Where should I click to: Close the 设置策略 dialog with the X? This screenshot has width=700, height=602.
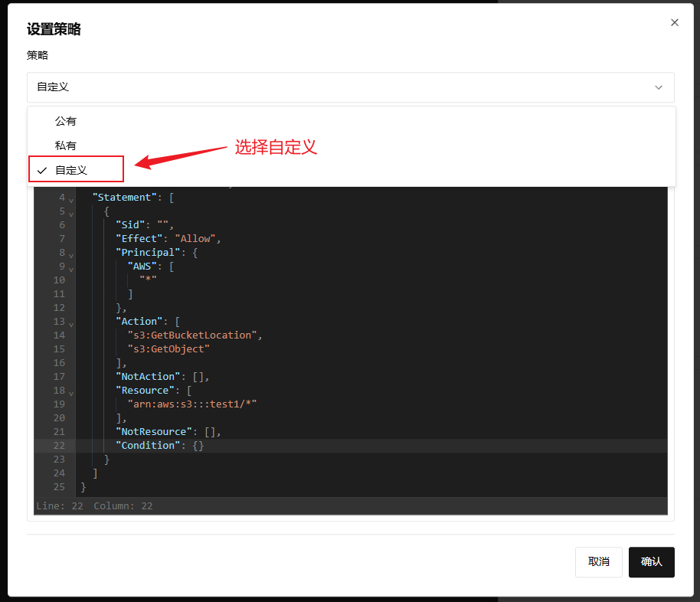click(675, 23)
